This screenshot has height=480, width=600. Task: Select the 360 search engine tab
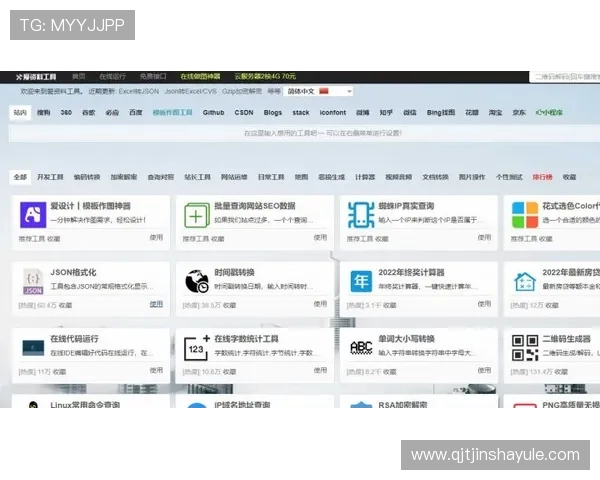click(x=66, y=113)
